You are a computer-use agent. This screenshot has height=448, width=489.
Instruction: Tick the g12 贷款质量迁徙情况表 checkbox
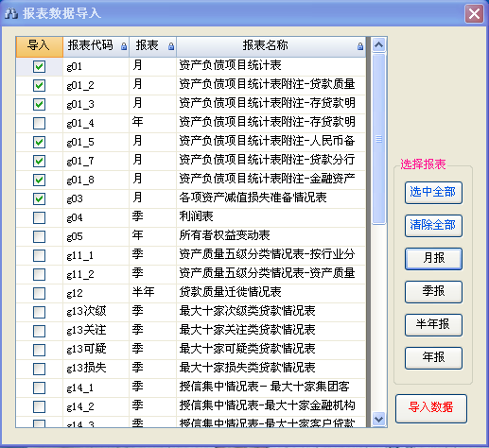coord(39,293)
